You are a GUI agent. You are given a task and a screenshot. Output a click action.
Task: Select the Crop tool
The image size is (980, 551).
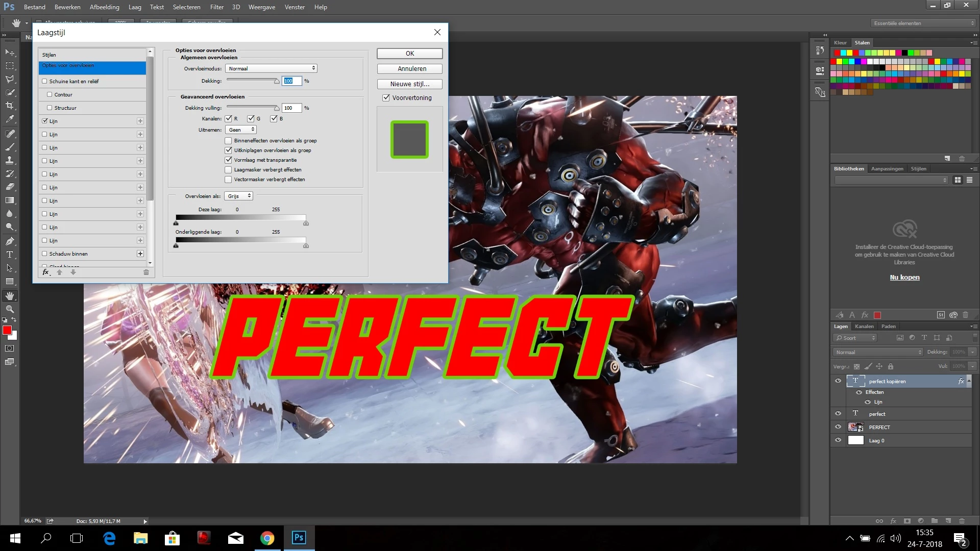(10, 106)
